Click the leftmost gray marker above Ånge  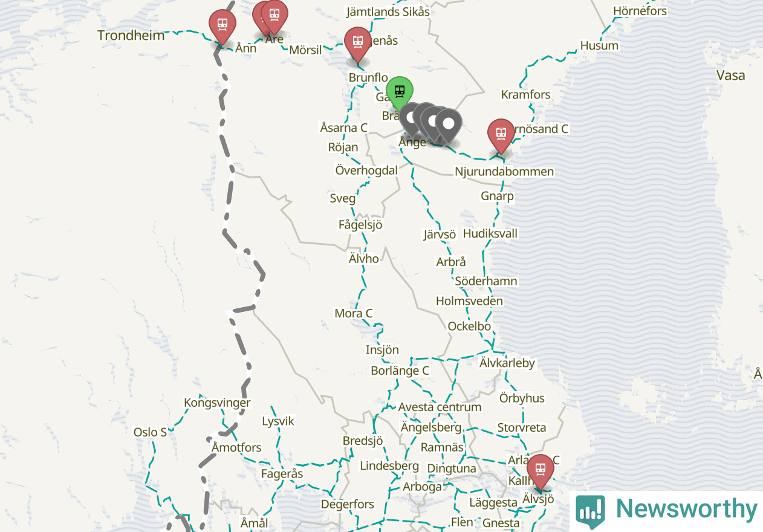point(412,118)
